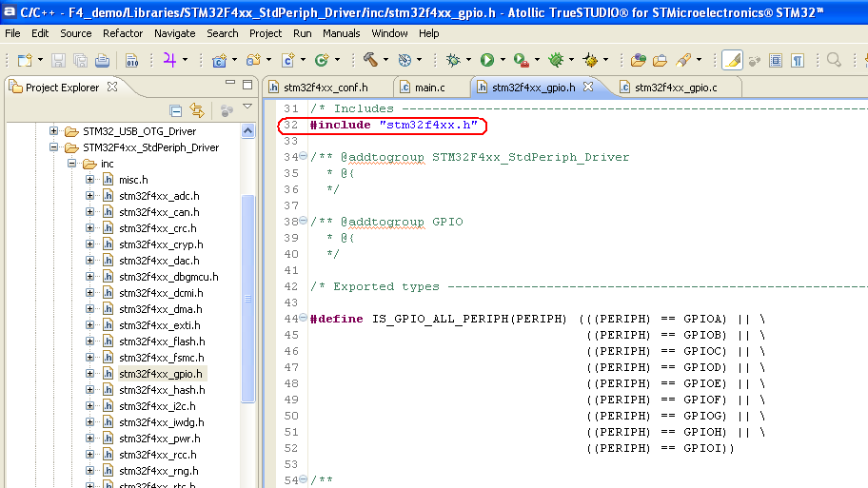868x488 pixels.
Task: Click the grayed balls icon in Project Explorer
Action: 227,110
